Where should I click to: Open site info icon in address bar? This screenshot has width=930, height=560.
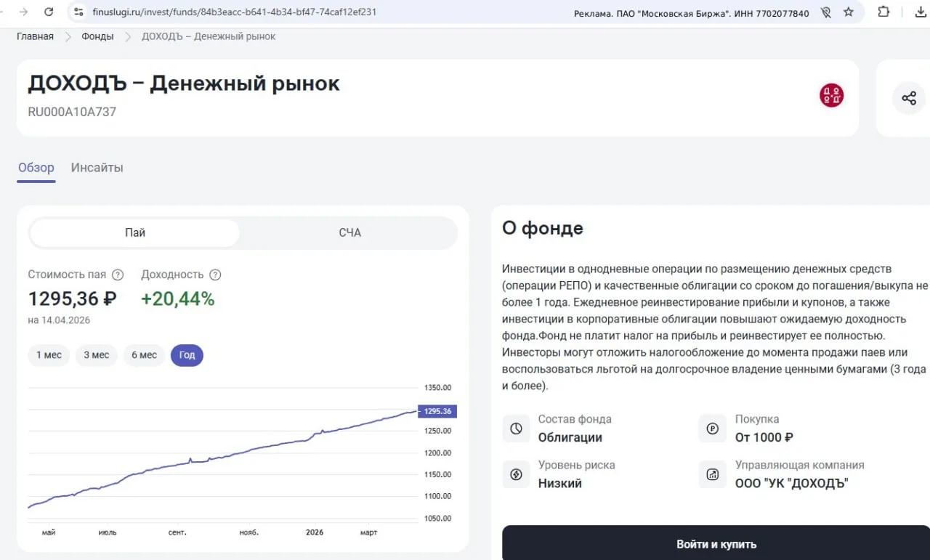(x=79, y=12)
